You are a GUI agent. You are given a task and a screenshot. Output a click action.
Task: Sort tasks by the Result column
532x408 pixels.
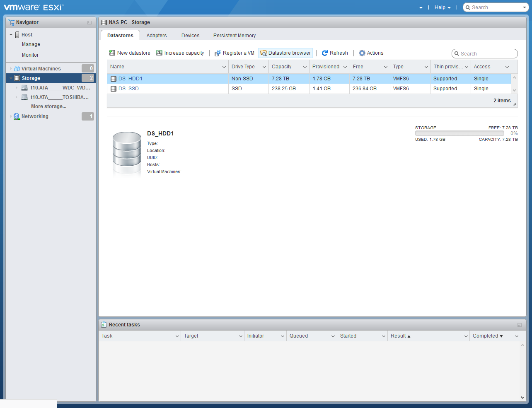coord(400,336)
